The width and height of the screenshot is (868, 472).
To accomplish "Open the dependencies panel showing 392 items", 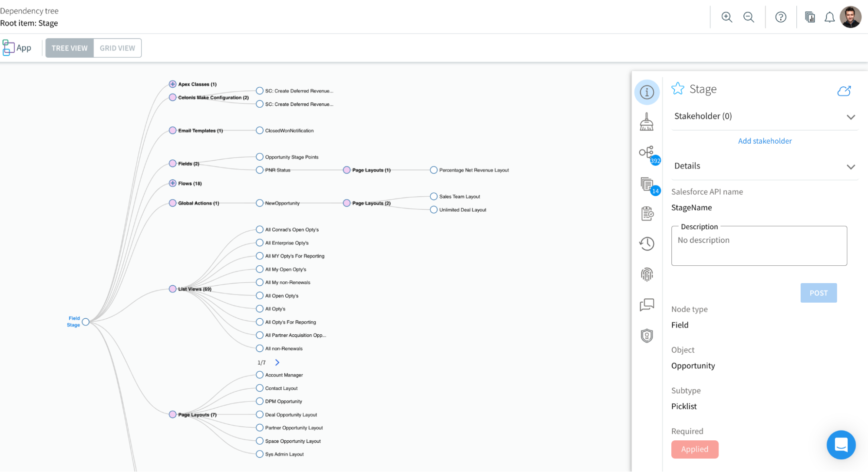I will click(647, 152).
